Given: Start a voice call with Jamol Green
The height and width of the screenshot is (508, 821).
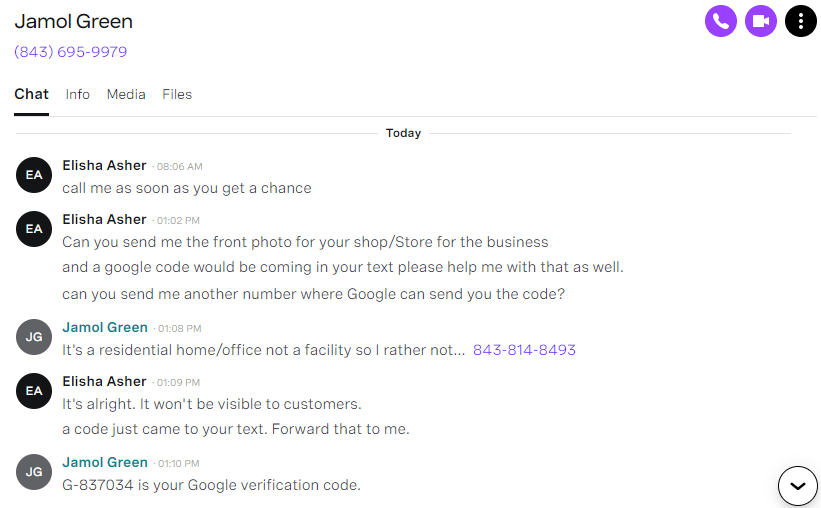Looking at the screenshot, I should point(720,21).
